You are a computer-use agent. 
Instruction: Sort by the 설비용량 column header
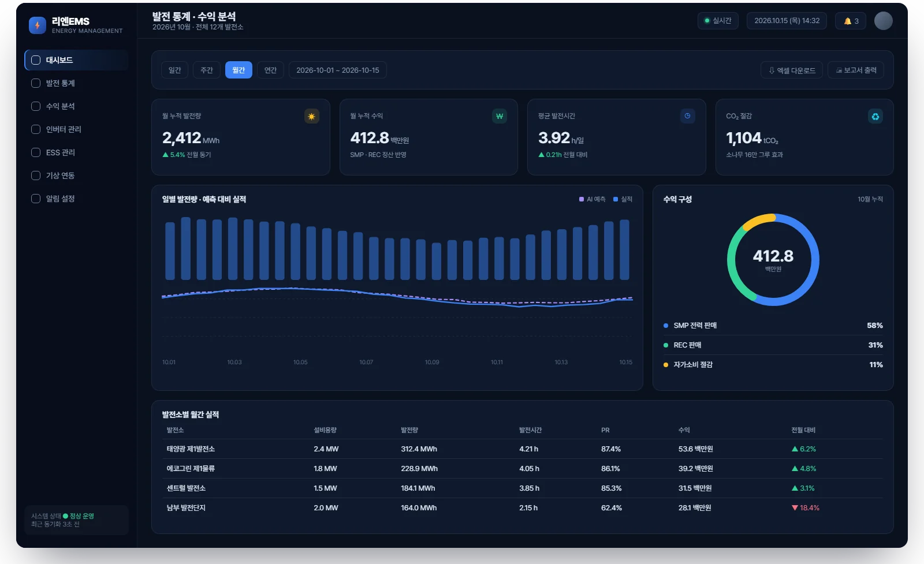click(325, 430)
